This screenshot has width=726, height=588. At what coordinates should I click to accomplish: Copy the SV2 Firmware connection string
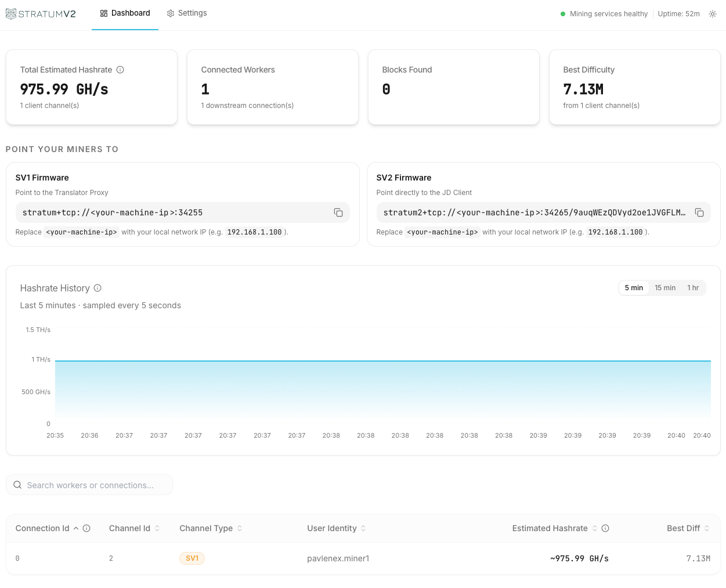(699, 212)
